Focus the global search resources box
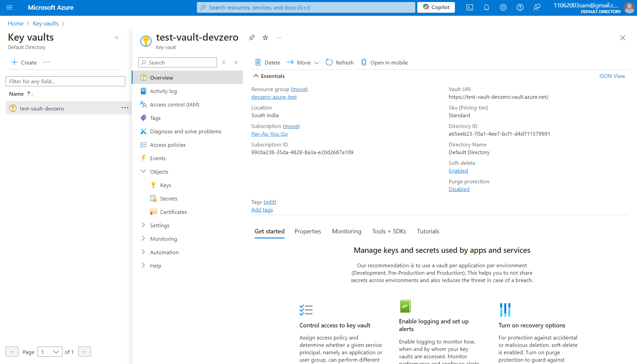The width and height of the screenshot is (637, 364). (x=306, y=7)
